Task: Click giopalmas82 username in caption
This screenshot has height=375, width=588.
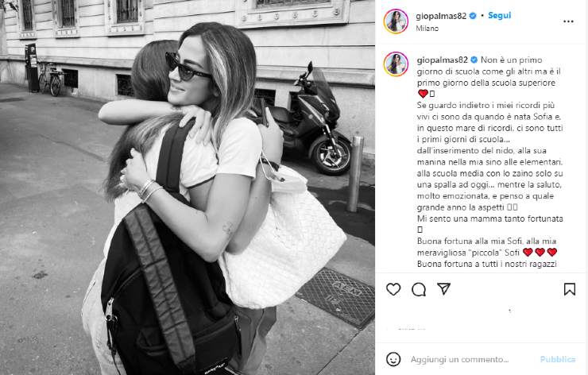Action: (442, 60)
